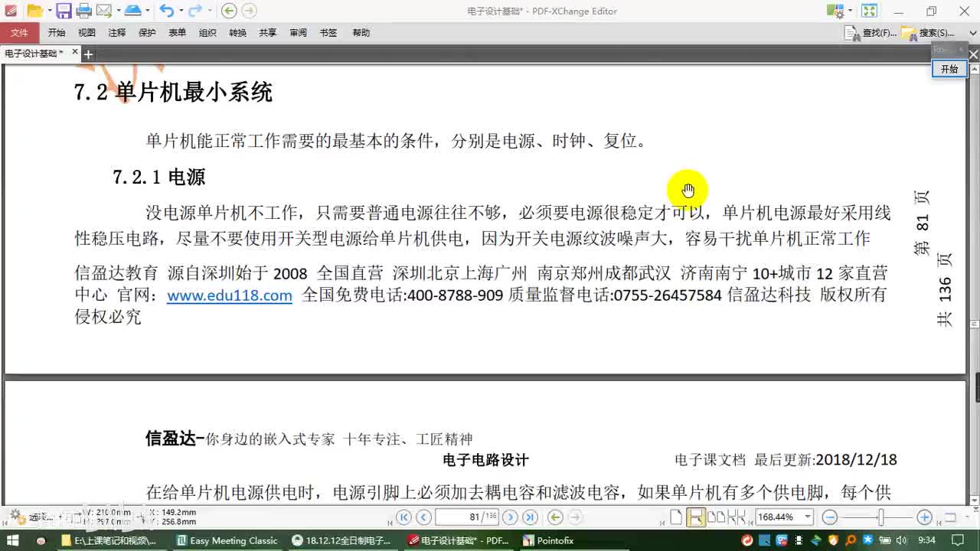Open the www.edu118.com link
980x551 pixels.
[x=230, y=295]
